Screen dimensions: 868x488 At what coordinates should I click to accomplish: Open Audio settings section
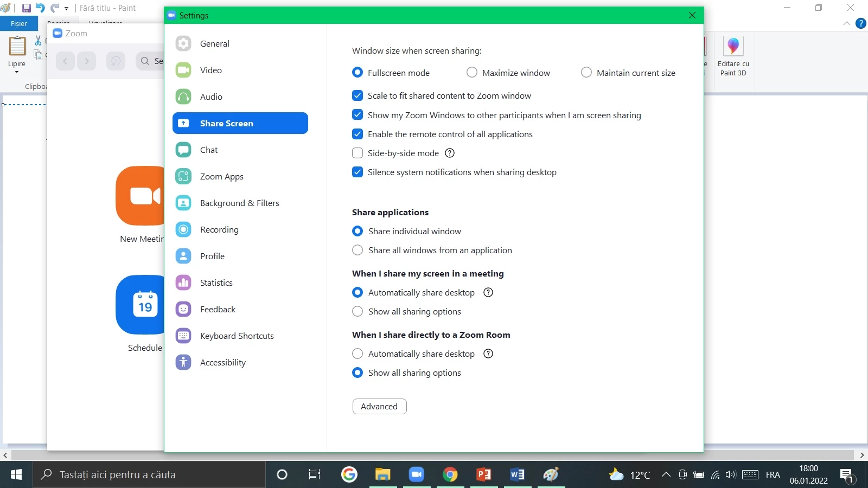click(240, 97)
